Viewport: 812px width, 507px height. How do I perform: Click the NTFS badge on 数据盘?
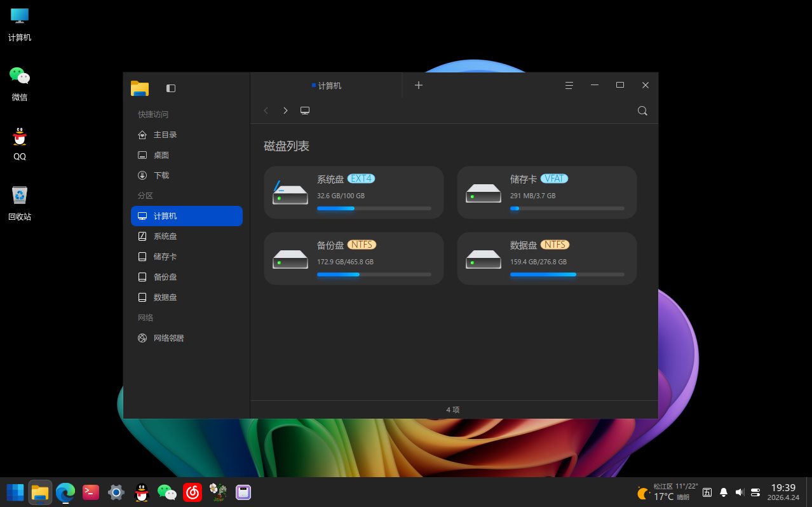click(555, 245)
